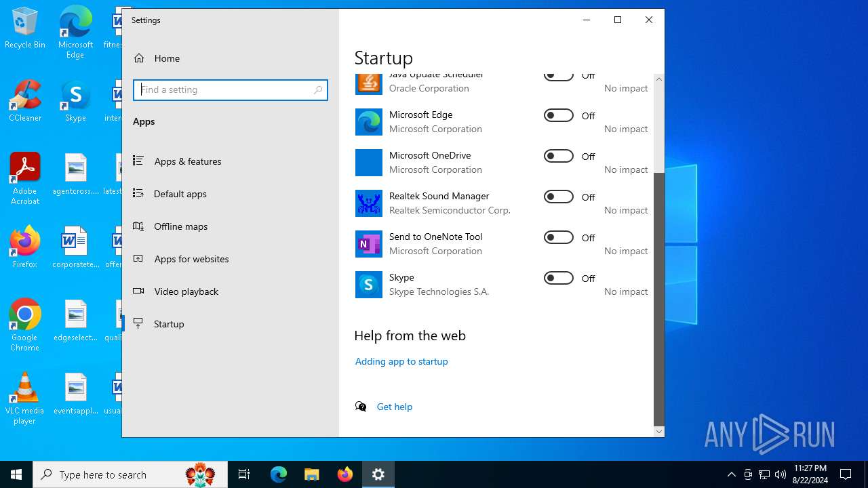Select the Firefox desktop shortcut
The height and width of the screenshot is (488, 868).
pyautogui.click(x=25, y=247)
